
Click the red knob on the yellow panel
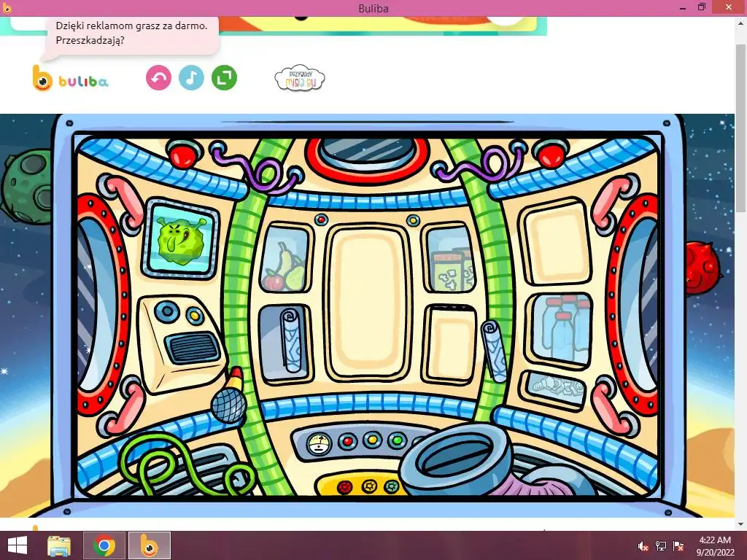point(345,487)
